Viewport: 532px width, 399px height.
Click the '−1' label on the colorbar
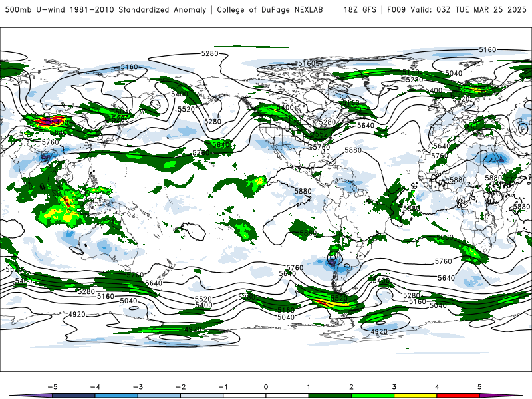coord(223,387)
